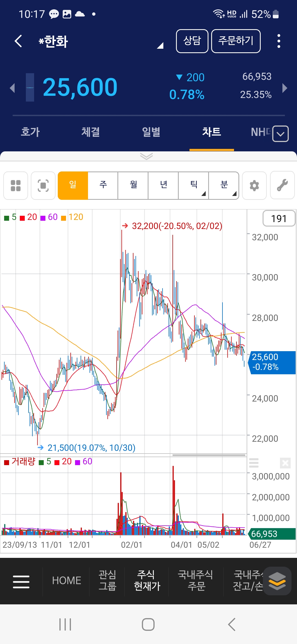Open 국내주식 주문 menu item
The width and height of the screenshot is (297, 644).
click(196, 581)
